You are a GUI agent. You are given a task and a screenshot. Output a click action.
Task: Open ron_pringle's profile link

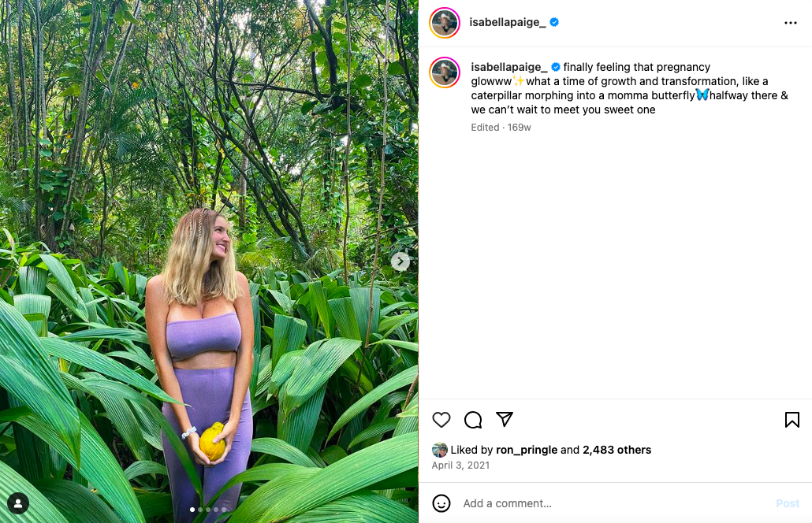526,450
